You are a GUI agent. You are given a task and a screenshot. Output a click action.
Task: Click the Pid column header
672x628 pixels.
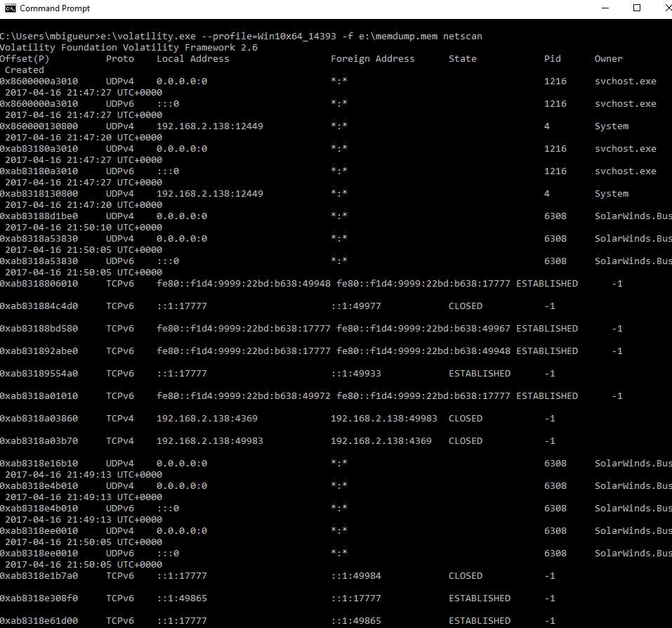pos(553,59)
